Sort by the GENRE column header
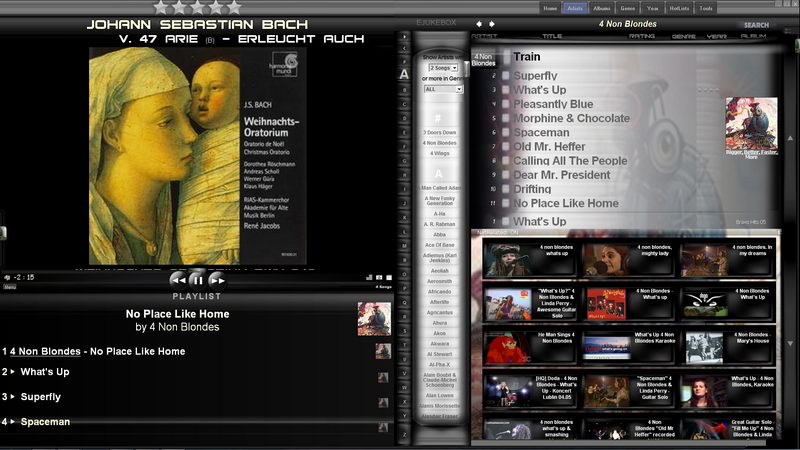 tap(684, 36)
